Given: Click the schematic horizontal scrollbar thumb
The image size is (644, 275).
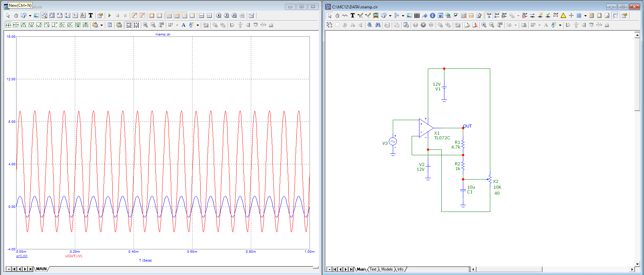Looking at the screenshot, I should (x=509, y=269).
